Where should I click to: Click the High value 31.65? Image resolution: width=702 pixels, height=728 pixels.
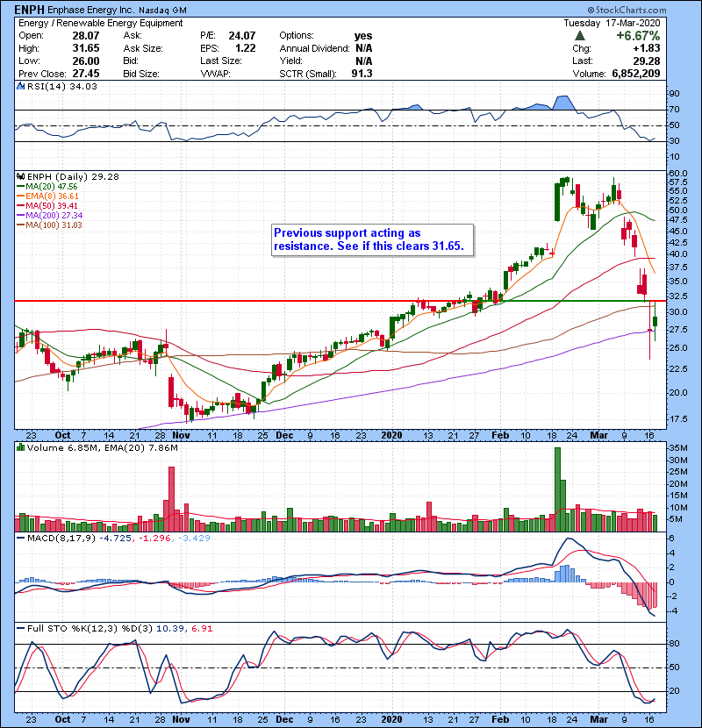[x=86, y=48]
